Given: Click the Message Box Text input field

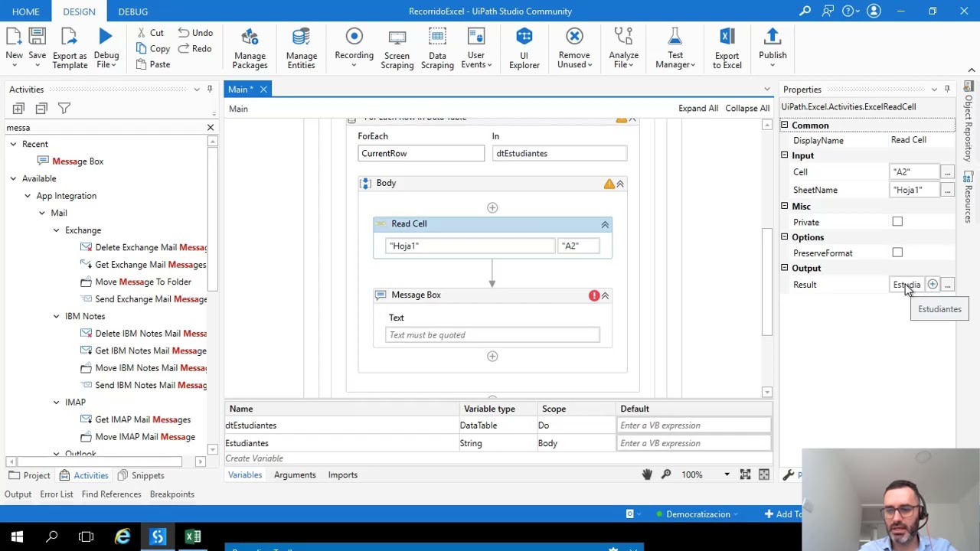Looking at the screenshot, I should 492,335.
